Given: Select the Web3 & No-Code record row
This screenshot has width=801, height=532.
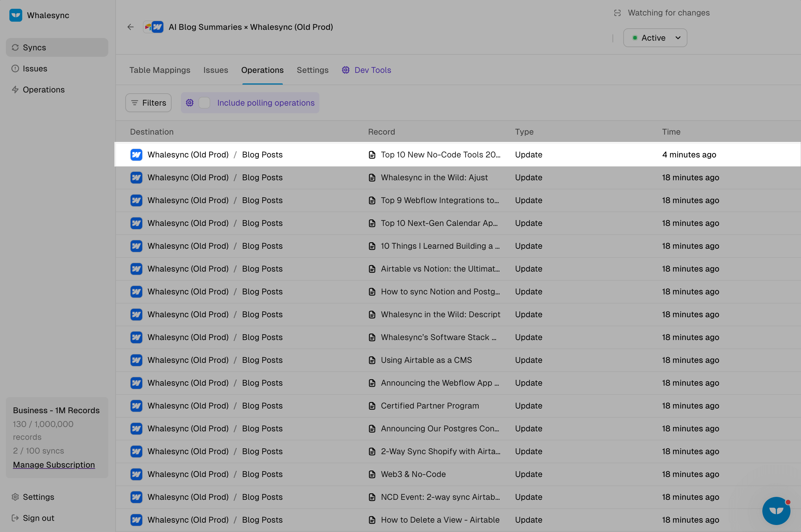Looking at the screenshot, I should [x=413, y=474].
